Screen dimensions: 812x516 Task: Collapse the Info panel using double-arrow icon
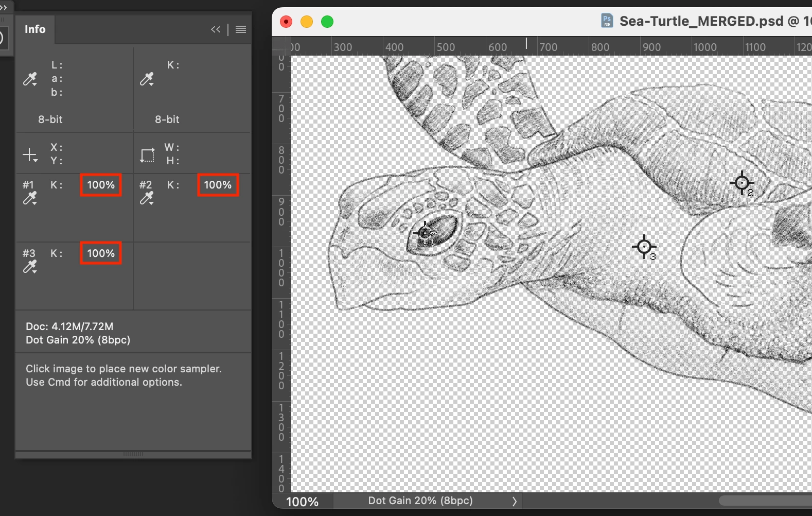[216, 29]
